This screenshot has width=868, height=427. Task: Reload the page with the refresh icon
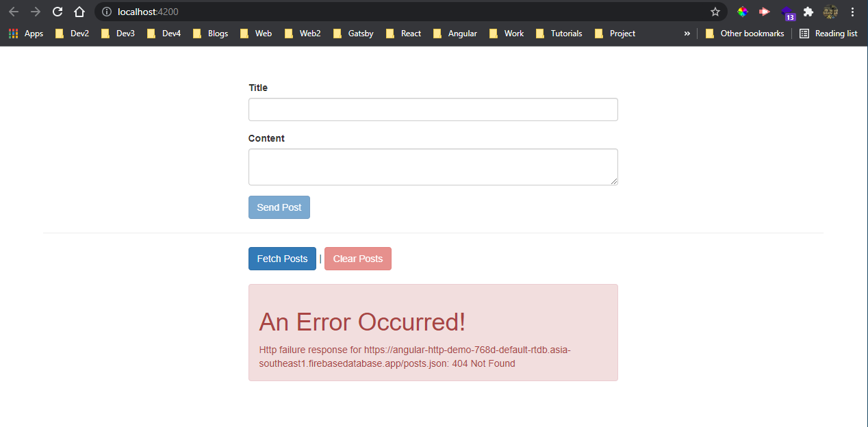pos(58,12)
